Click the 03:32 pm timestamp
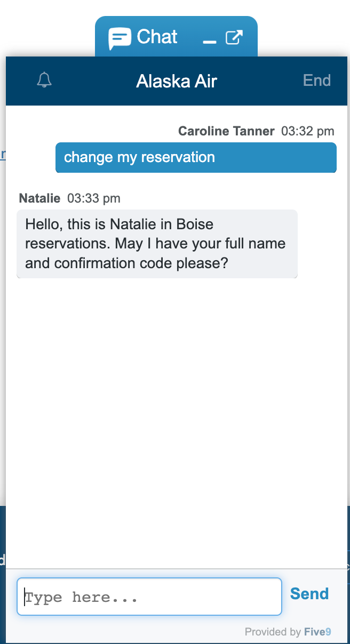350x644 pixels. (x=308, y=131)
